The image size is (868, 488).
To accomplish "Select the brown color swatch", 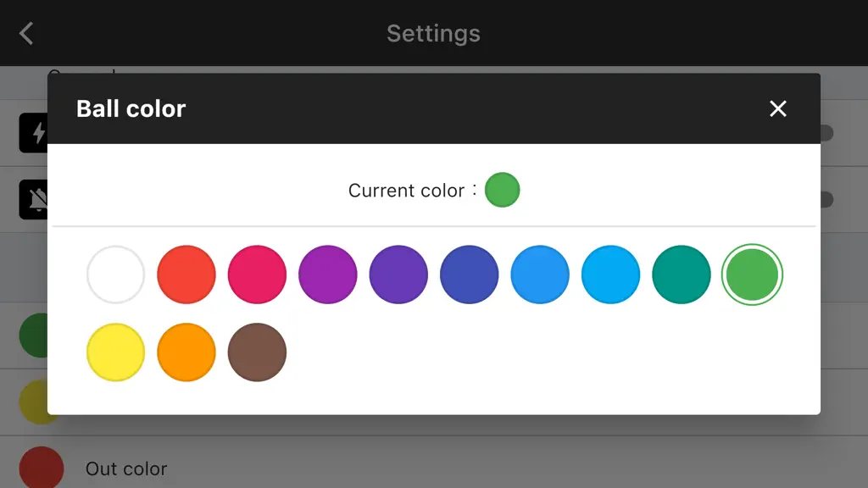I will coord(257,352).
